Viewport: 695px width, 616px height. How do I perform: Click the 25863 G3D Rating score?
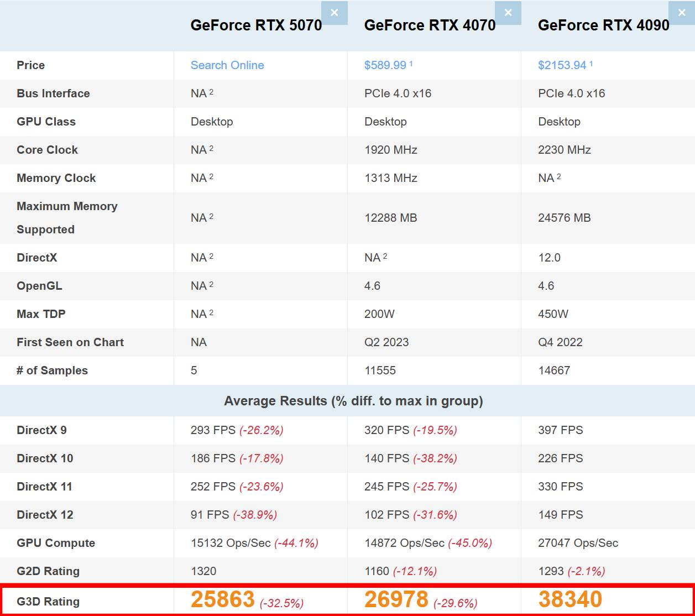223,600
